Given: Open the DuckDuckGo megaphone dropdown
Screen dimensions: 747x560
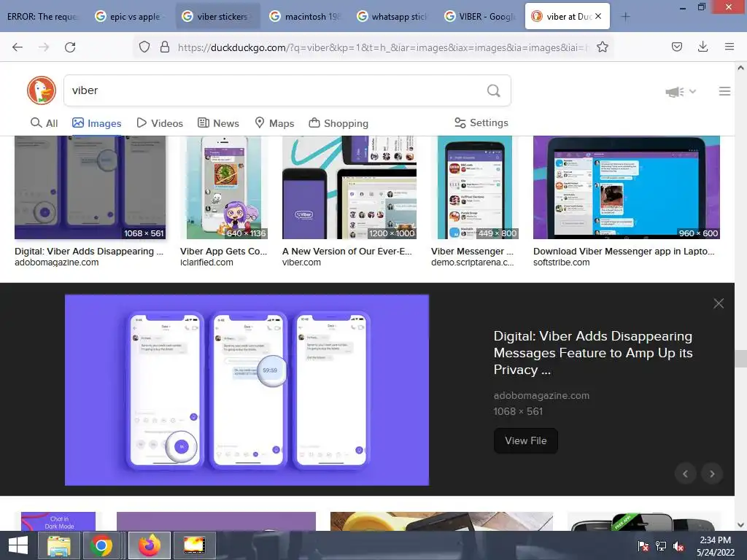Looking at the screenshot, I should click(x=681, y=91).
